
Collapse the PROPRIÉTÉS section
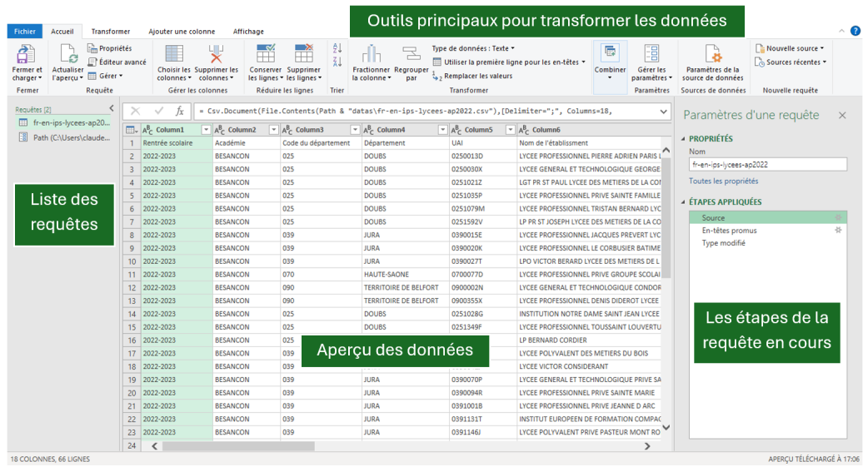tap(682, 139)
